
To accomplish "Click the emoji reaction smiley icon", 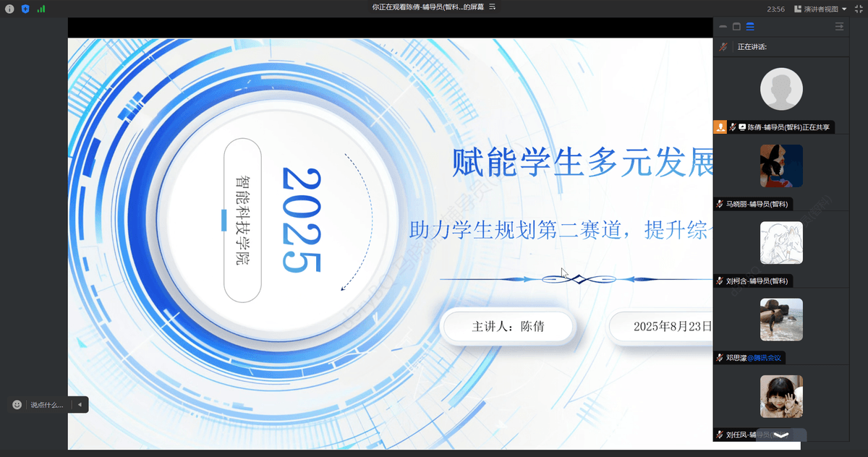I will point(17,405).
